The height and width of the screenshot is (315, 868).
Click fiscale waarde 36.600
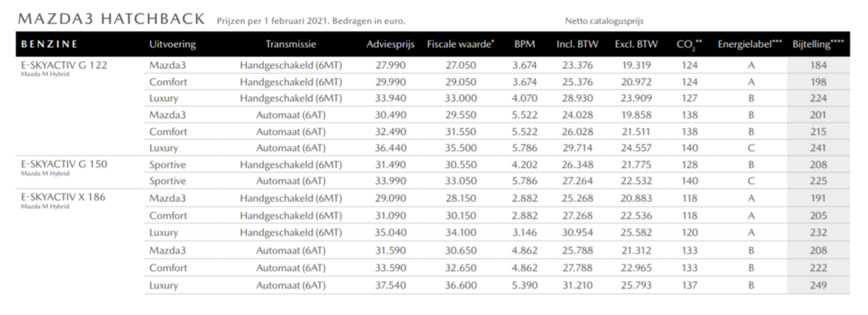tap(461, 286)
